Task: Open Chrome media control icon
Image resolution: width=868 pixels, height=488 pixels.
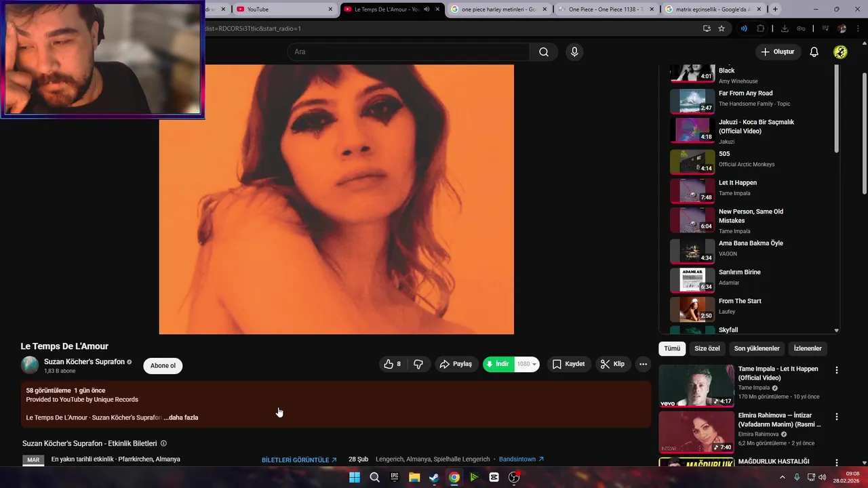Action: point(825,28)
